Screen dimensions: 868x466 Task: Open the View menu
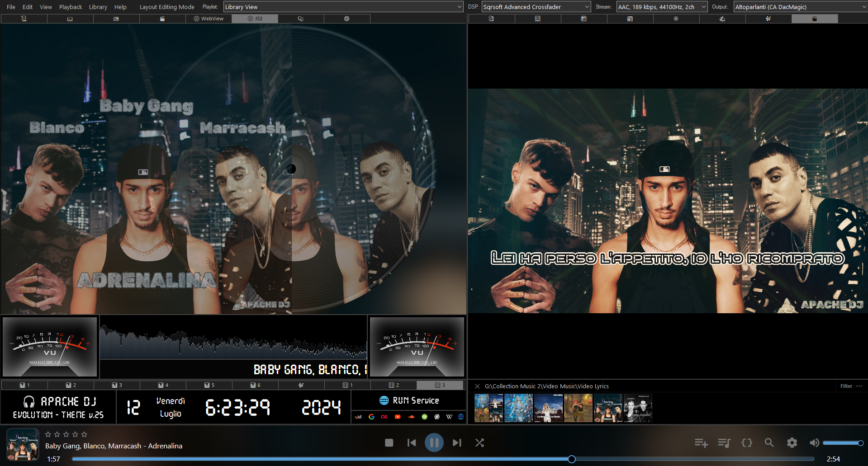click(46, 7)
